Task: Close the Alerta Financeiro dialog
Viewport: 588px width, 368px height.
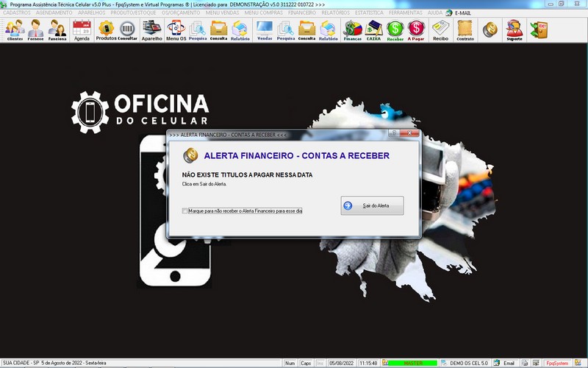Action: coord(409,133)
